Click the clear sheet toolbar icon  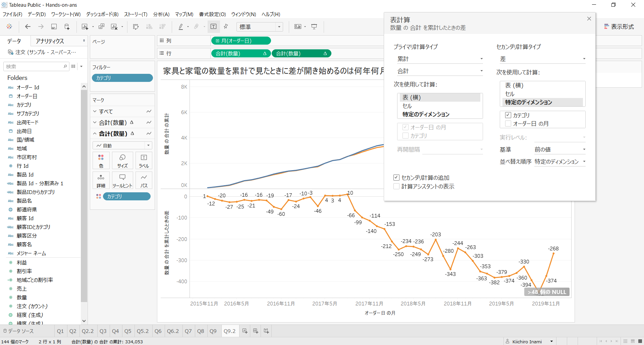(114, 27)
